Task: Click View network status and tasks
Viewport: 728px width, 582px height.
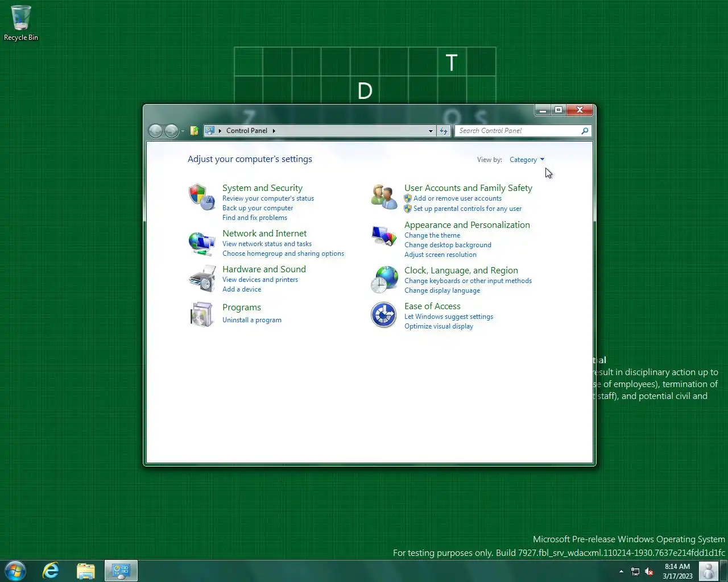Action: pyautogui.click(x=267, y=244)
